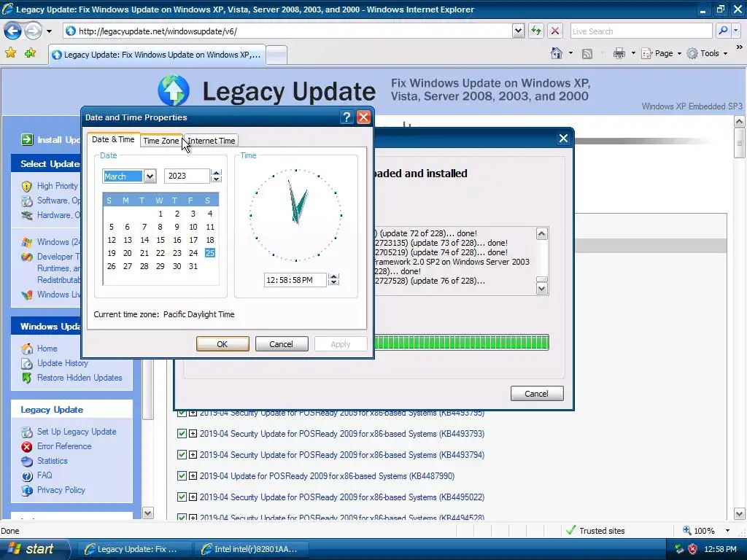Click the Statistics icon in sidebar
The height and width of the screenshot is (560, 747).
pyautogui.click(x=27, y=461)
